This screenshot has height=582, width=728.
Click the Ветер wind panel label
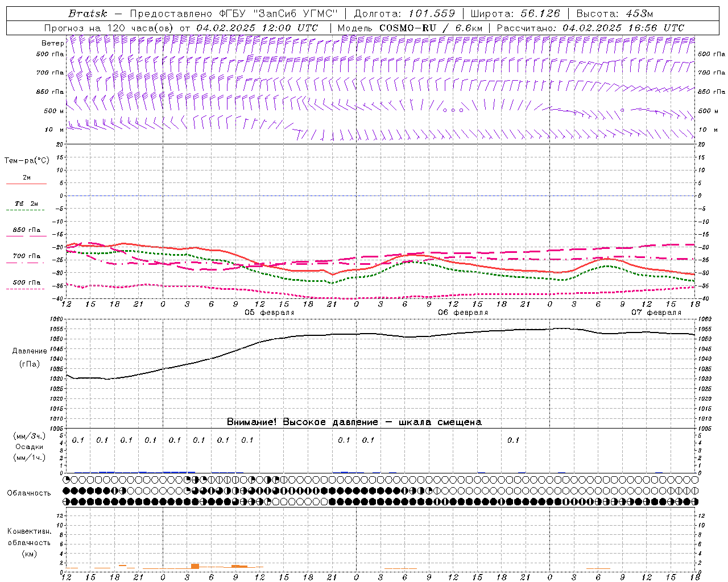pos(52,43)
